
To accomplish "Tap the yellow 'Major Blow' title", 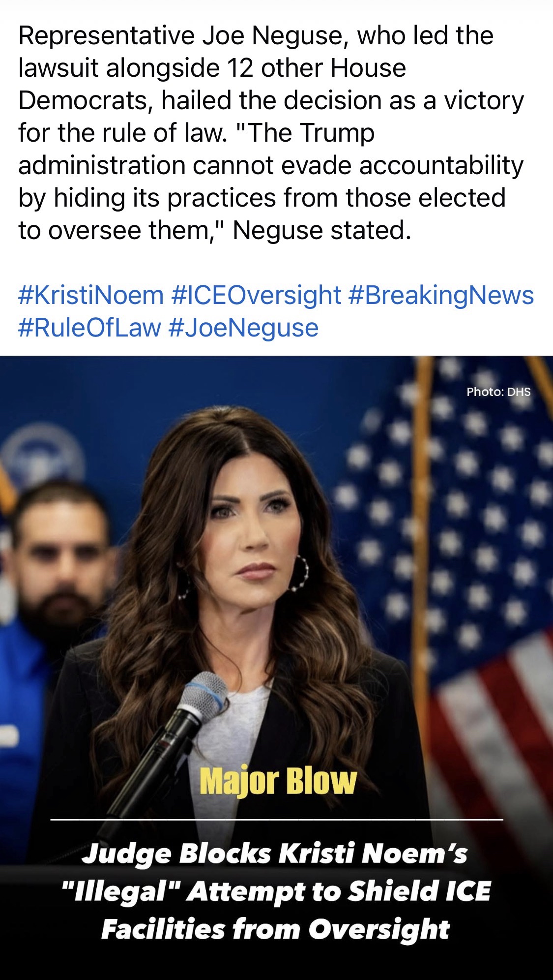I will click(278, 781).
